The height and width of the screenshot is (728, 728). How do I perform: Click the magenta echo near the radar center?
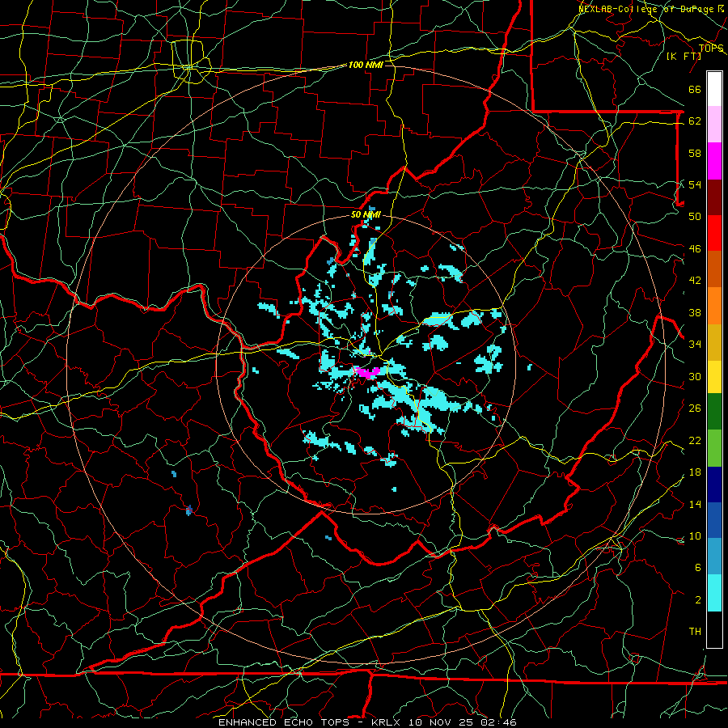coord(368,372)
